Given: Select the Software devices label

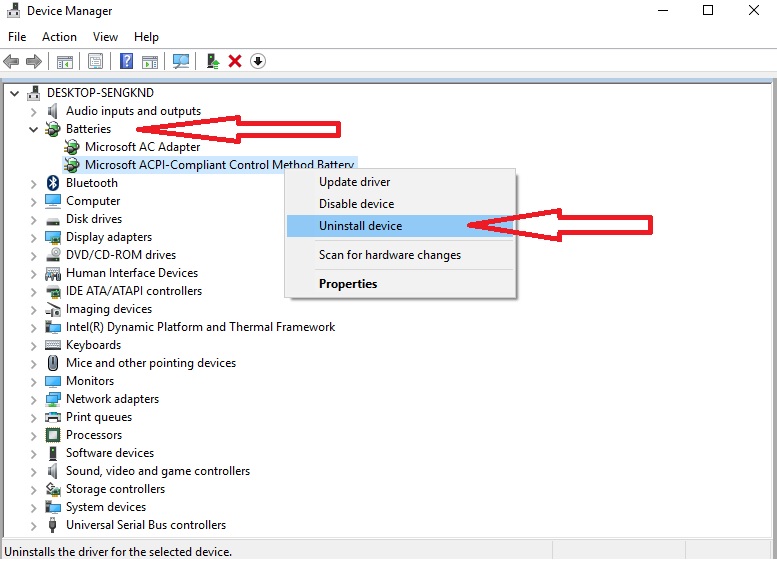Looking at the screenshot, I should coord(110,453).
